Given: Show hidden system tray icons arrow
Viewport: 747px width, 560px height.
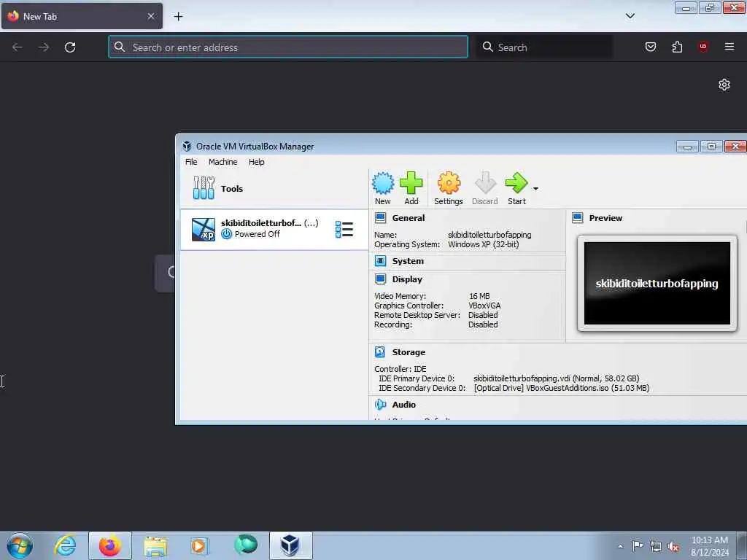Looking at the screenshot, I should point(620,546).
